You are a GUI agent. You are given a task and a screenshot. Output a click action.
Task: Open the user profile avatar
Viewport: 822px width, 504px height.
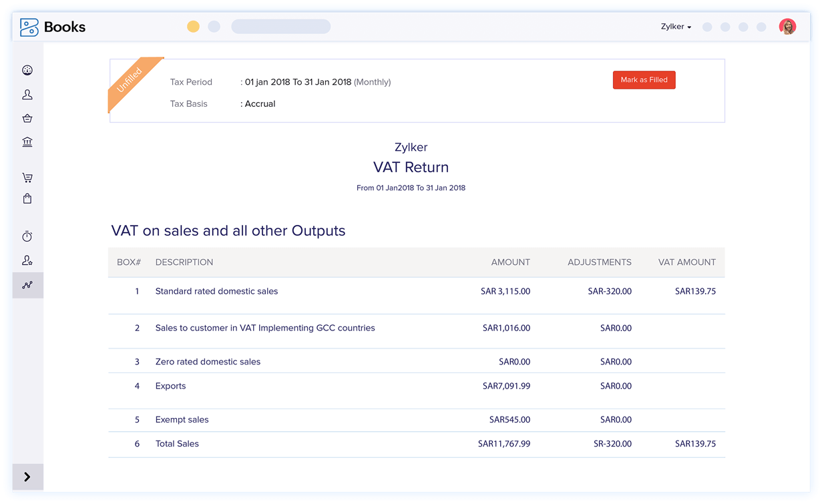point(787,27)
